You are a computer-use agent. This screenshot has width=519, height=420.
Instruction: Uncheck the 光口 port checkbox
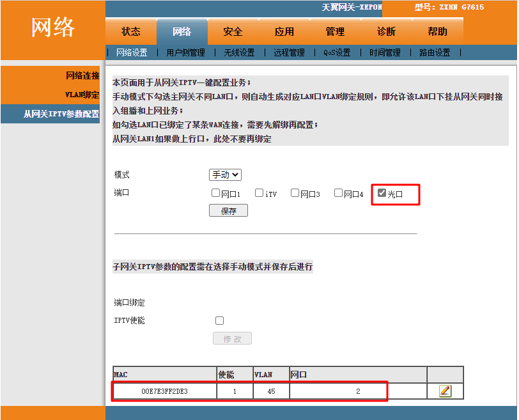[382, 192]
